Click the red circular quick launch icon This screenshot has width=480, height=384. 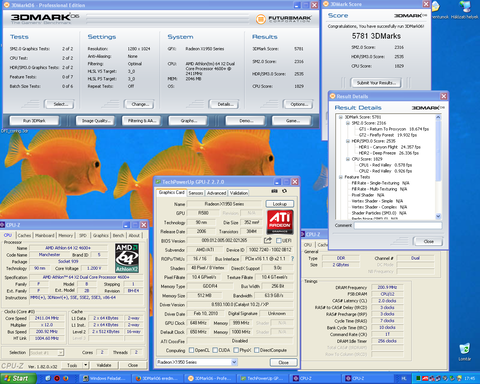click(57, 378)
